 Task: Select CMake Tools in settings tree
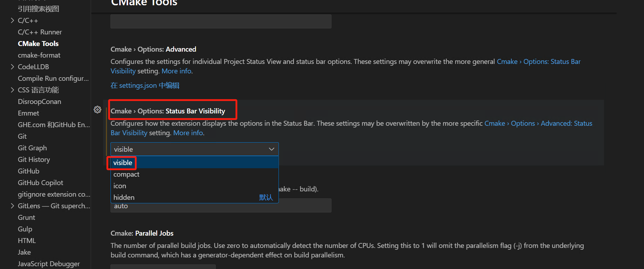click(38, 44)
